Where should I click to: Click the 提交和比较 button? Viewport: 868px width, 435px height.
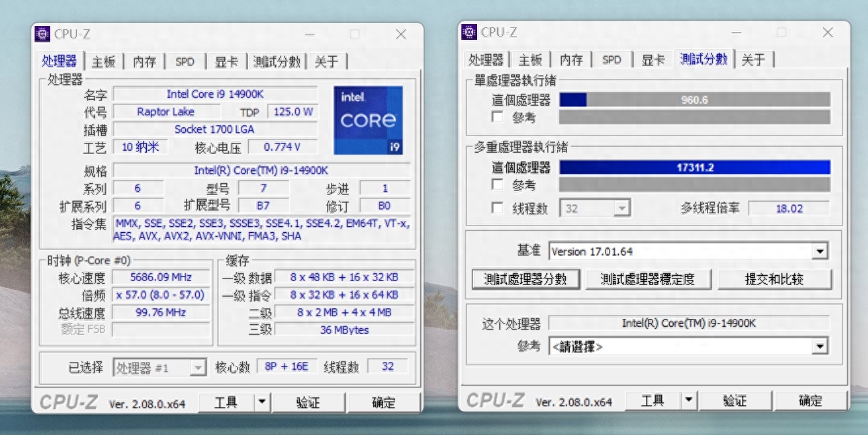point(775,279)
